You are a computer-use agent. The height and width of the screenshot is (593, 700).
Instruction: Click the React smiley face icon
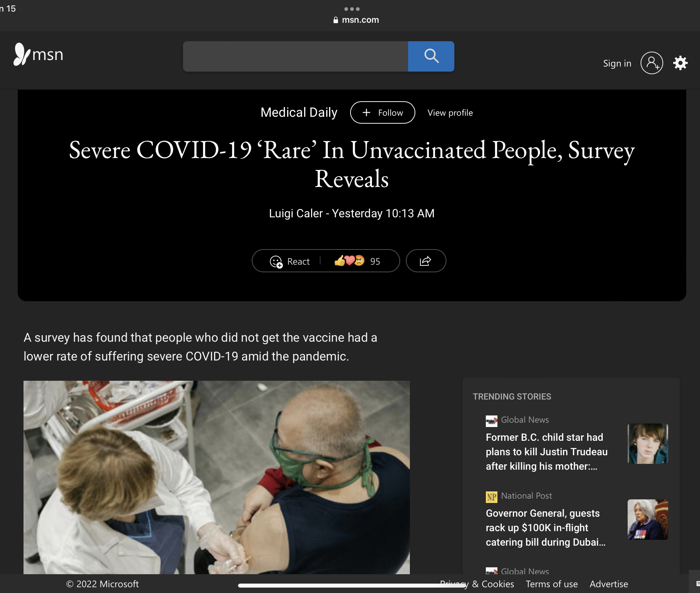(276, 261)
